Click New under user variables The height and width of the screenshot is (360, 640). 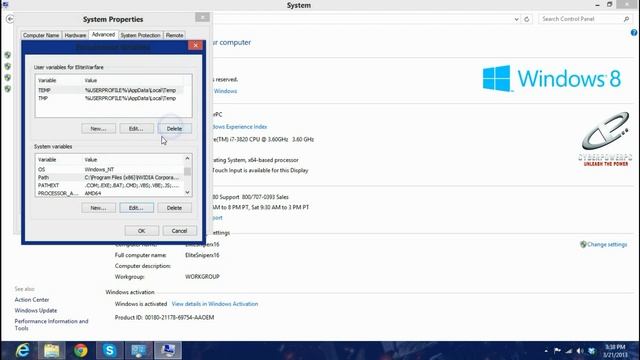(98, 129)
